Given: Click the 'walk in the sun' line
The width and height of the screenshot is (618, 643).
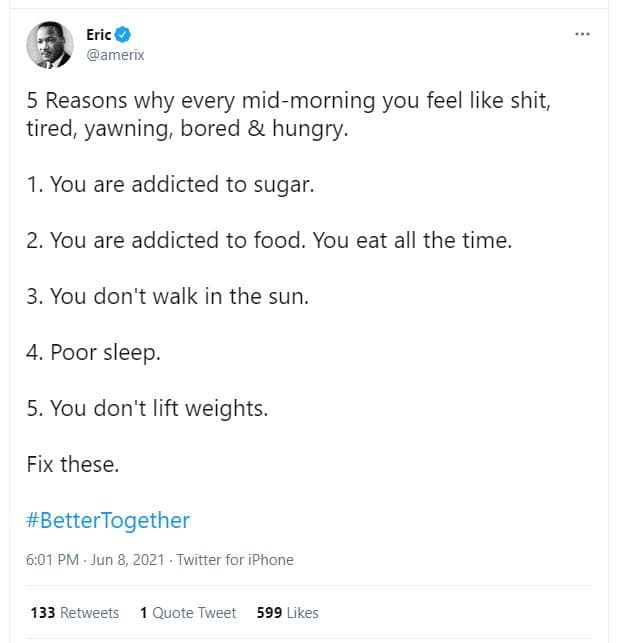Looking at the screenshot, I should (x=167, y=297).
